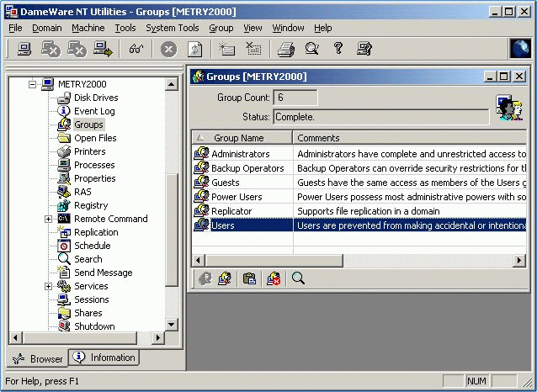
Task: Expand the Remote Command node
Action: 48,219
